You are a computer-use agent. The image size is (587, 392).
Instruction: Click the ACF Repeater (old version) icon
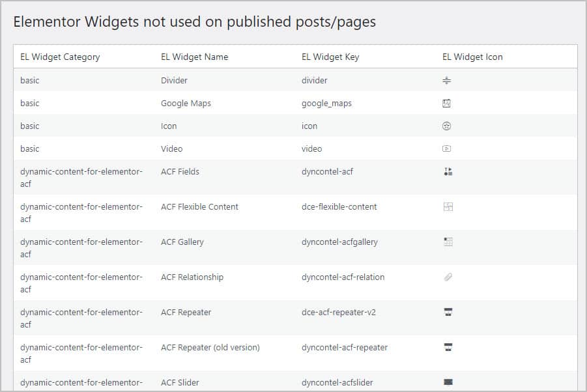point(448,348)
